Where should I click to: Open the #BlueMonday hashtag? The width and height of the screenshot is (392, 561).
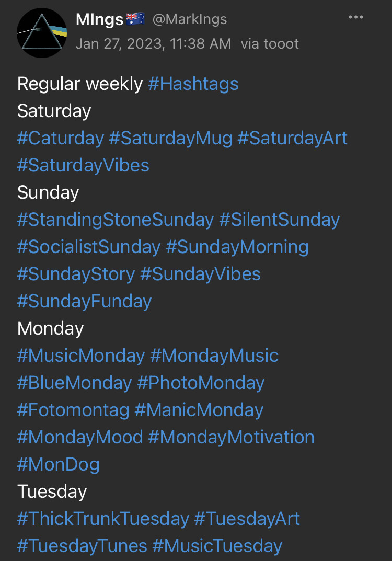(74, 383)
